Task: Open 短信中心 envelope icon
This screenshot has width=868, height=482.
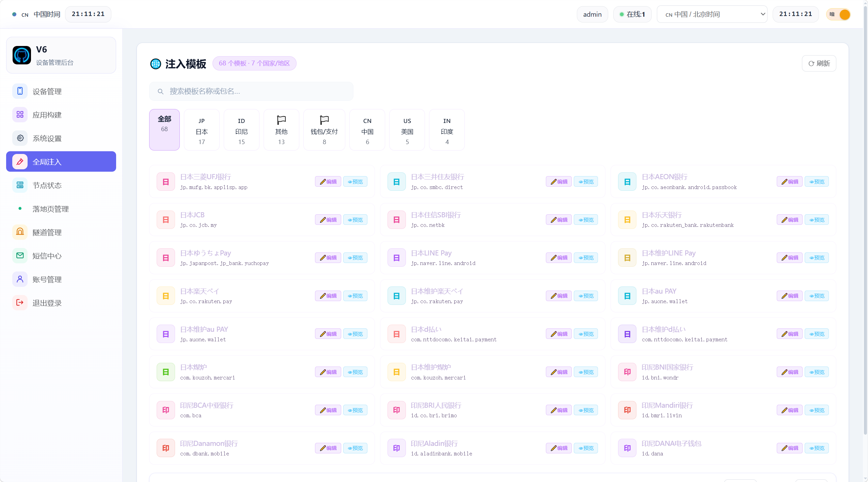Action: click(20, 256)
